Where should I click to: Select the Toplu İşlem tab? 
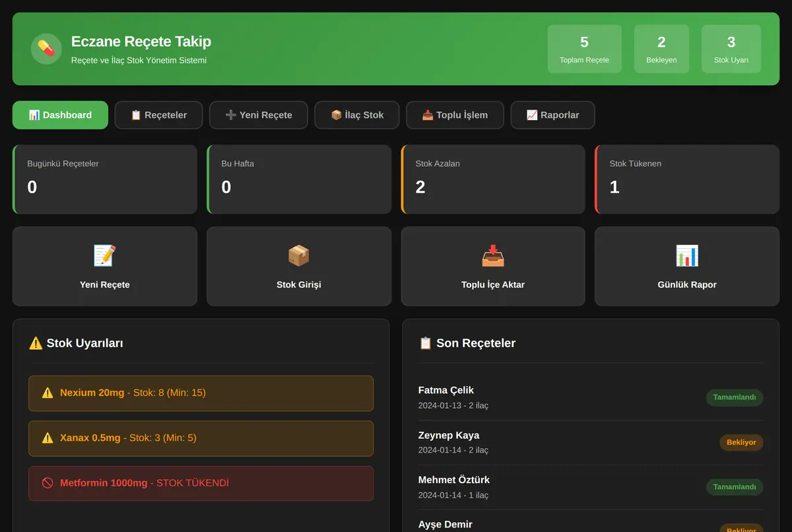455,115
